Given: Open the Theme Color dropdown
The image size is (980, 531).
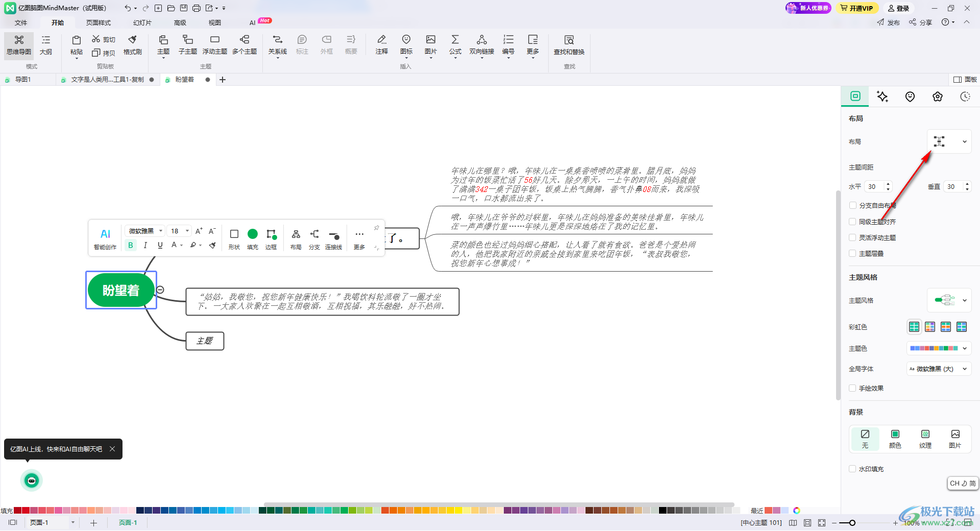Looking at the screenshot, I should [x=939, y=348].
